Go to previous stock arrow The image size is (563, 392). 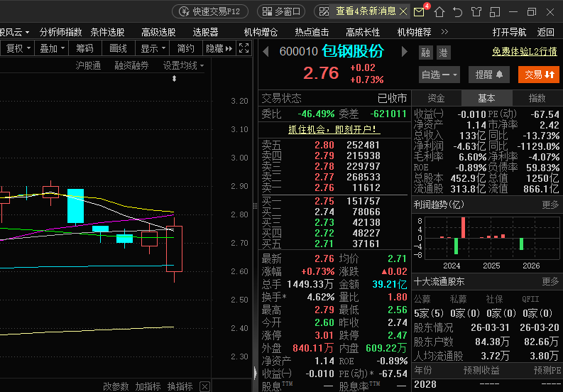(266, 52)
